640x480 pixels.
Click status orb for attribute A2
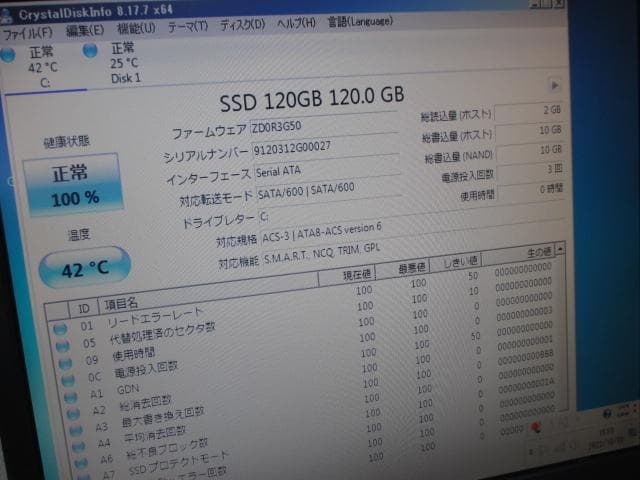click(x=73, y=414)
